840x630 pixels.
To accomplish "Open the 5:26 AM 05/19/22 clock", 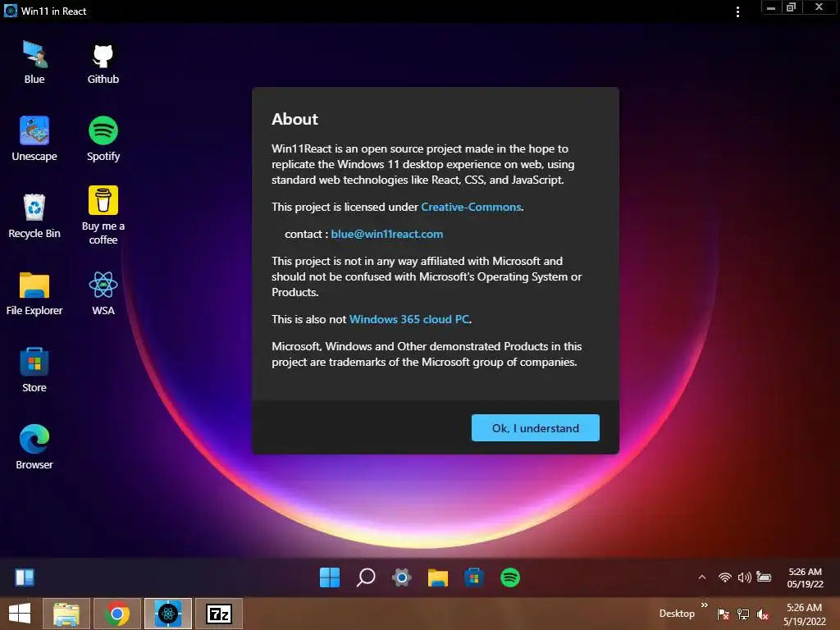I will click(805, 578).
